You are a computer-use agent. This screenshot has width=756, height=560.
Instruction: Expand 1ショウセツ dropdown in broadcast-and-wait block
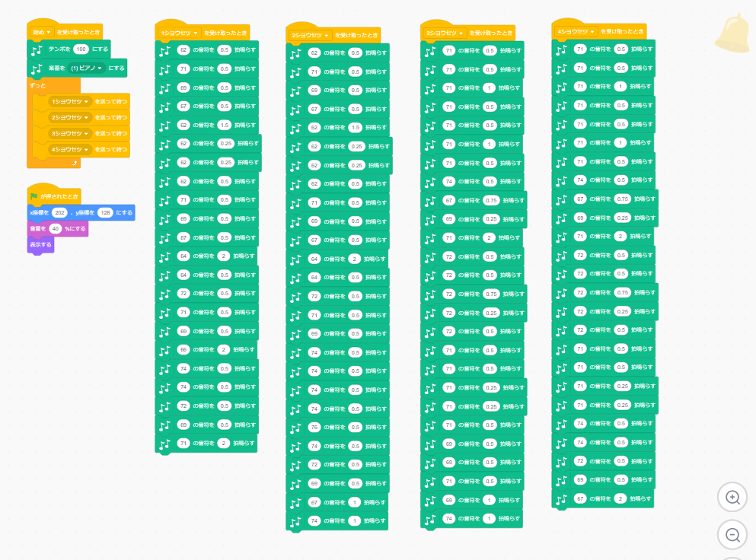pyautogui.click(x=70, y=101)
